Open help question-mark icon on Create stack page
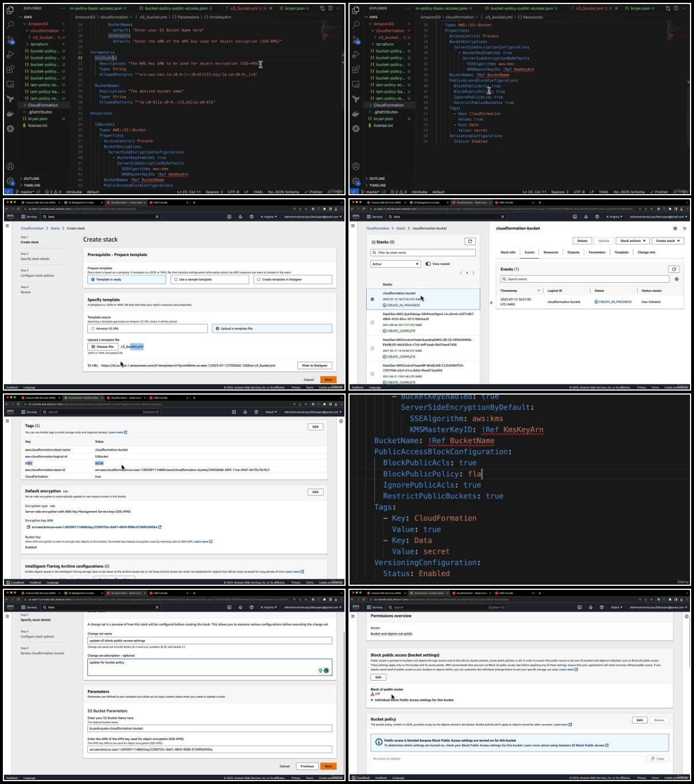This screenshot has height=784, width=694. [x=251, y=217]
